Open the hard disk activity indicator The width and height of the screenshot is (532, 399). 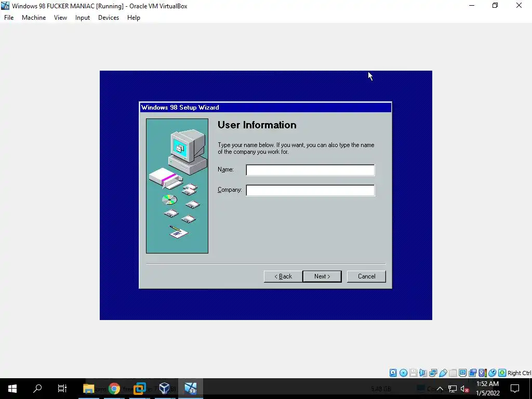(393, 373)
